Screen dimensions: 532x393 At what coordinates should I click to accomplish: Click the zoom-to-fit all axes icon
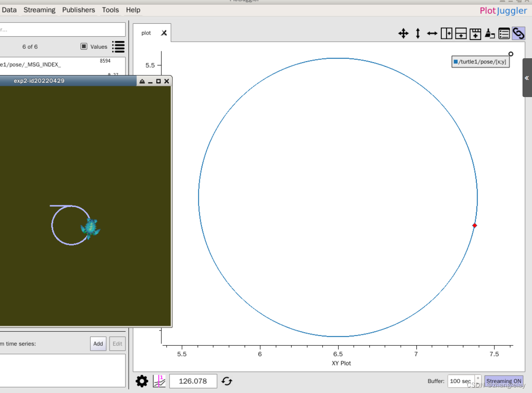tap(403, 34)
